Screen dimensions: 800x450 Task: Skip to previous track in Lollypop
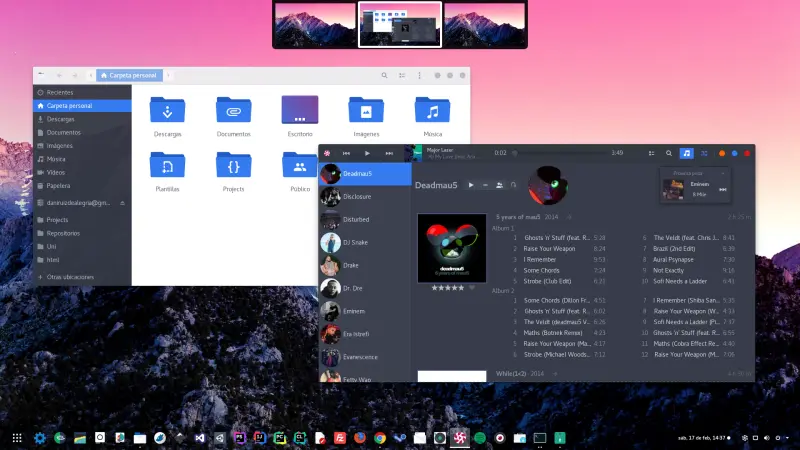pos(346,153)
